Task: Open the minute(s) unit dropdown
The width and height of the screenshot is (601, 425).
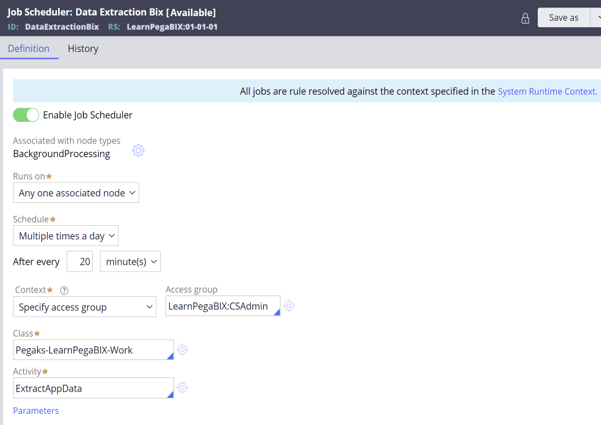Action: (x=130, y=262)
